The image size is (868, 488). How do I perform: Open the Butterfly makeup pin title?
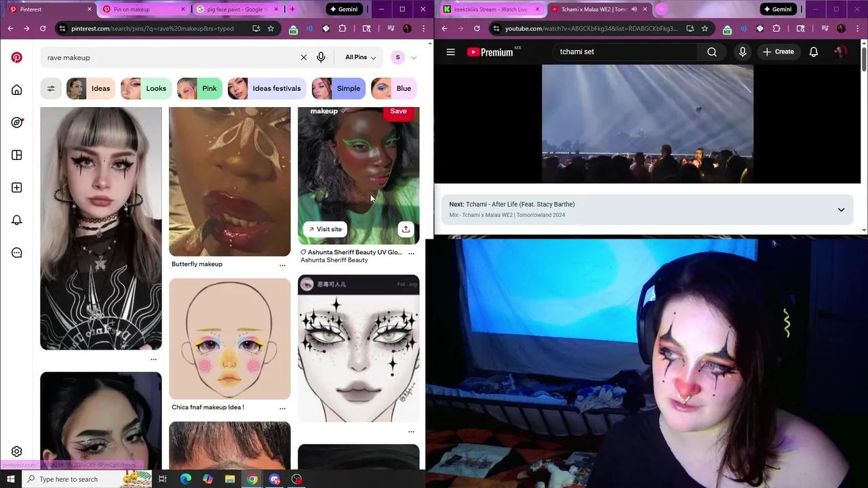coord(197,264)
